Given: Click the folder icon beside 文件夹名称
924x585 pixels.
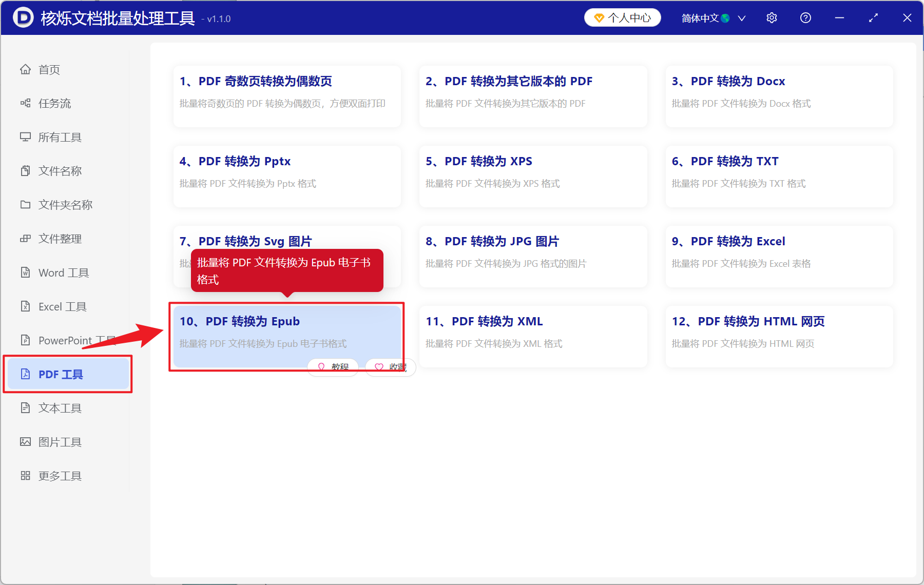Looking at the screenshot, I should 25,205.
